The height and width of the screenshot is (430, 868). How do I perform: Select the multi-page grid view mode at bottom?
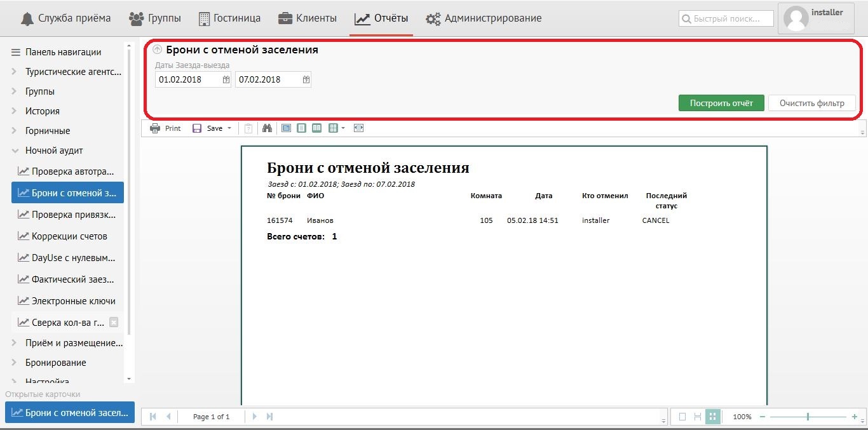[x=712, y=417]
